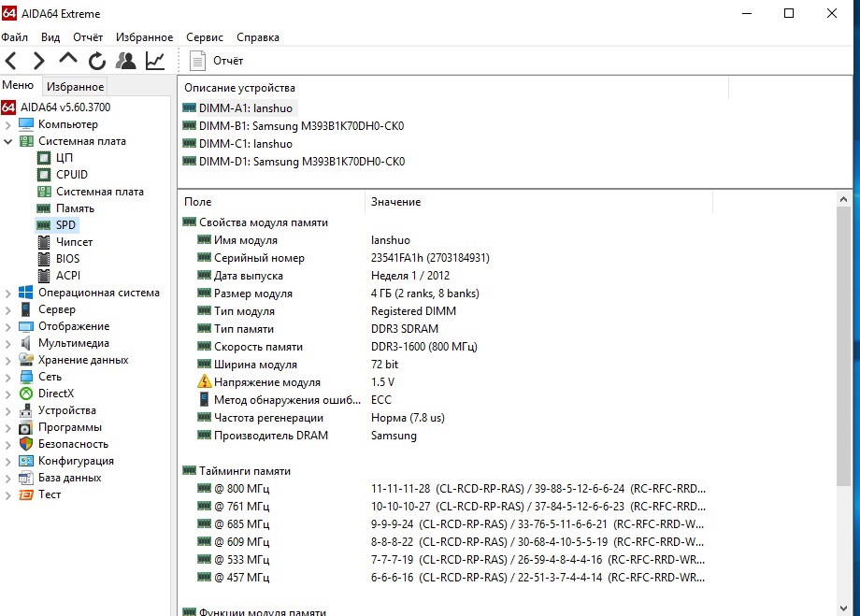This screenshot has width=860, height=616.
Task: Click the scroll up arrow of details list
Action: pos(843,200)
